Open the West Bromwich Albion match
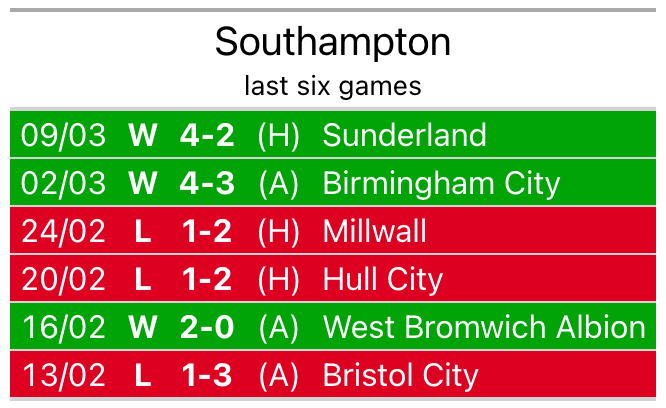The width and height of the screenshot is (666, 408). [333, 326]
